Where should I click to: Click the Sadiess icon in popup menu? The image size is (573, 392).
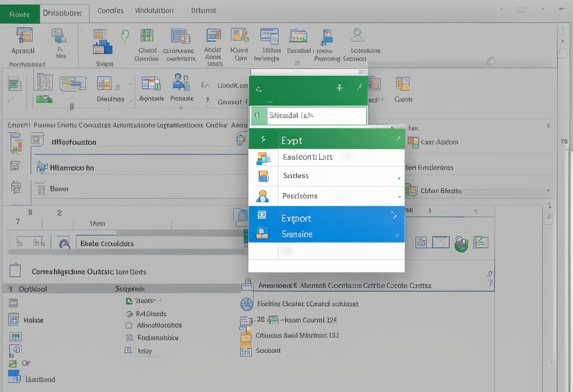click(x=263, y=176)
